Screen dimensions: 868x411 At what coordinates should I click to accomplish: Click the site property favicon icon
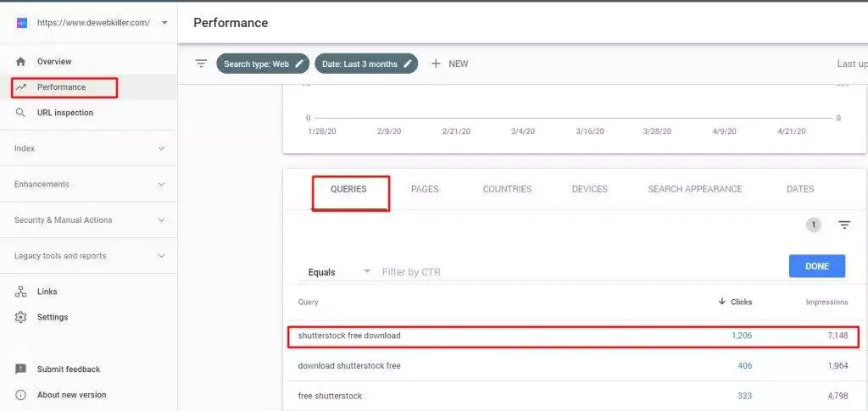tap(21, 23)
